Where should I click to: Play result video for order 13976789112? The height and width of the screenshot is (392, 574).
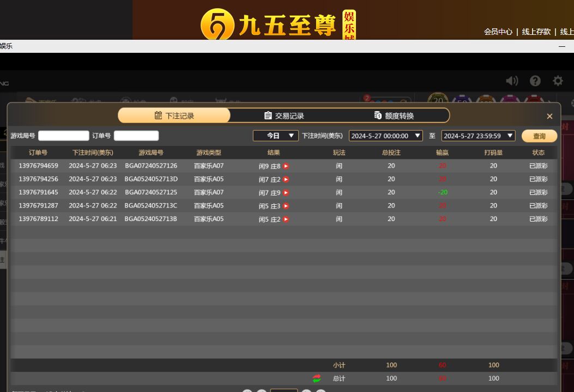click(286, 219)
